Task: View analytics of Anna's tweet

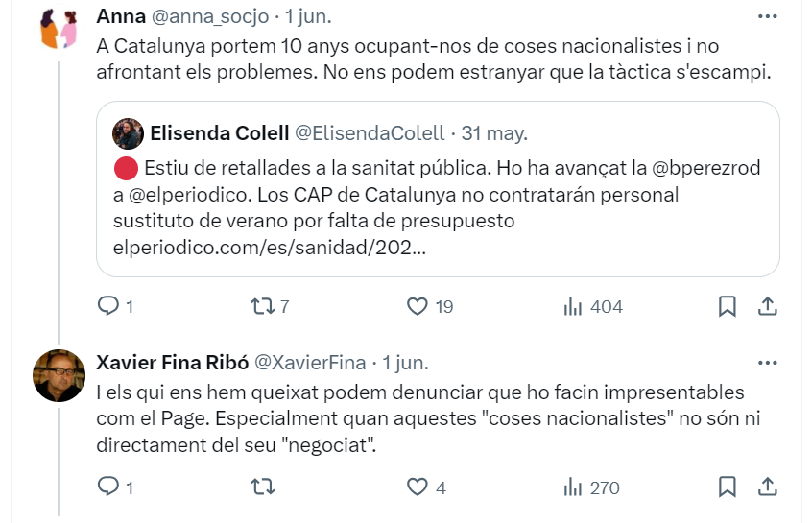Action: 574,307
